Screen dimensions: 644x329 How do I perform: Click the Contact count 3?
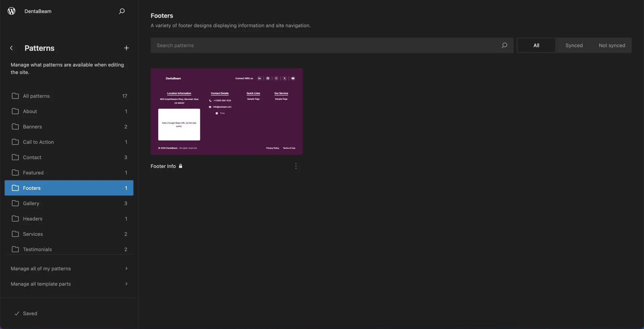[126, 157]
